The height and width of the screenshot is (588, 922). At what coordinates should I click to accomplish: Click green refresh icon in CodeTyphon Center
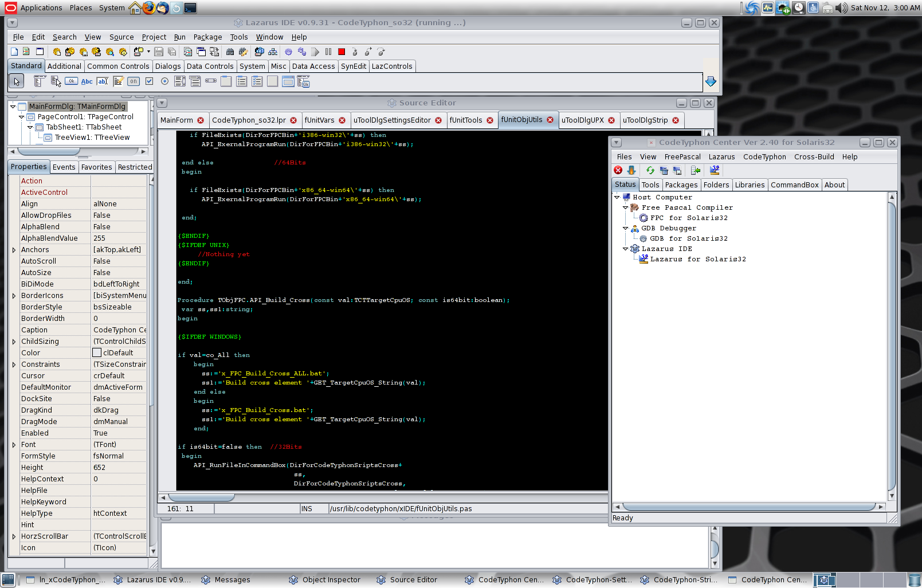pos(650,170)
